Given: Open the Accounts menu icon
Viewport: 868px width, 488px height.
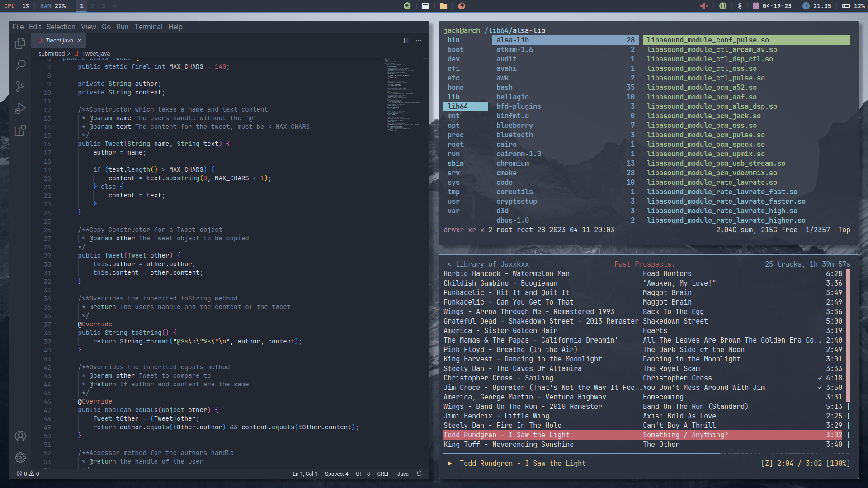Looking at the screenshot, I should click(20, 436).
